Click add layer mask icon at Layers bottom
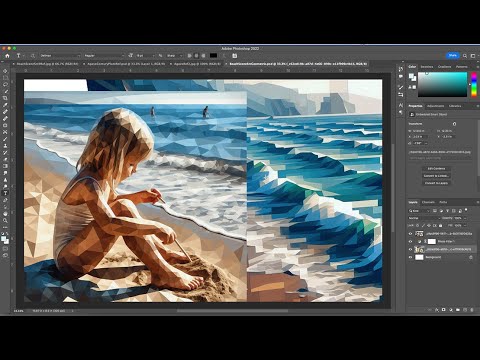Screen dimensions: 480x360 pos(444,310)
